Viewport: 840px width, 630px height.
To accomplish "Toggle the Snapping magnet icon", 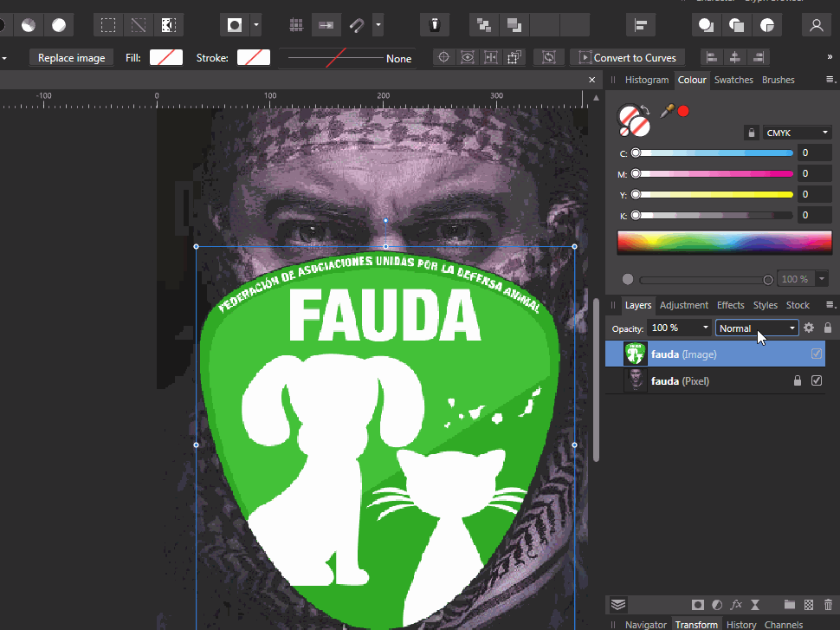I will [x=357, y=25].
